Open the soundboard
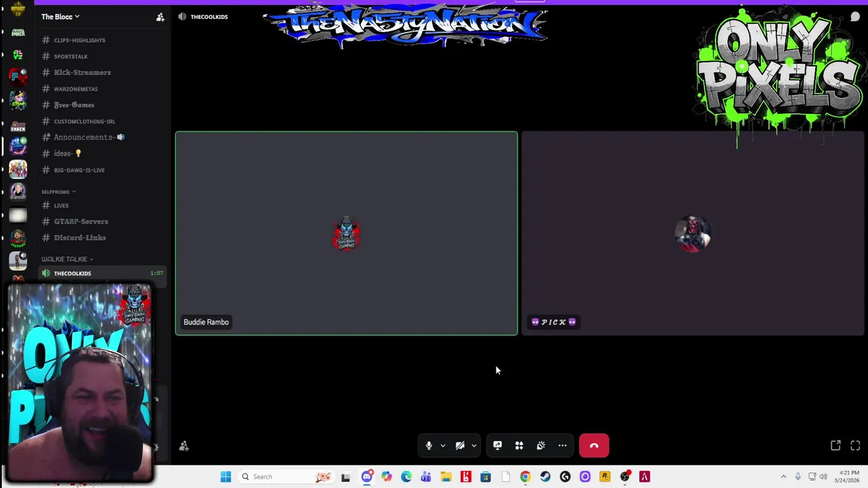The width and height of the screenshot is (868, 488). pos(541,445)
